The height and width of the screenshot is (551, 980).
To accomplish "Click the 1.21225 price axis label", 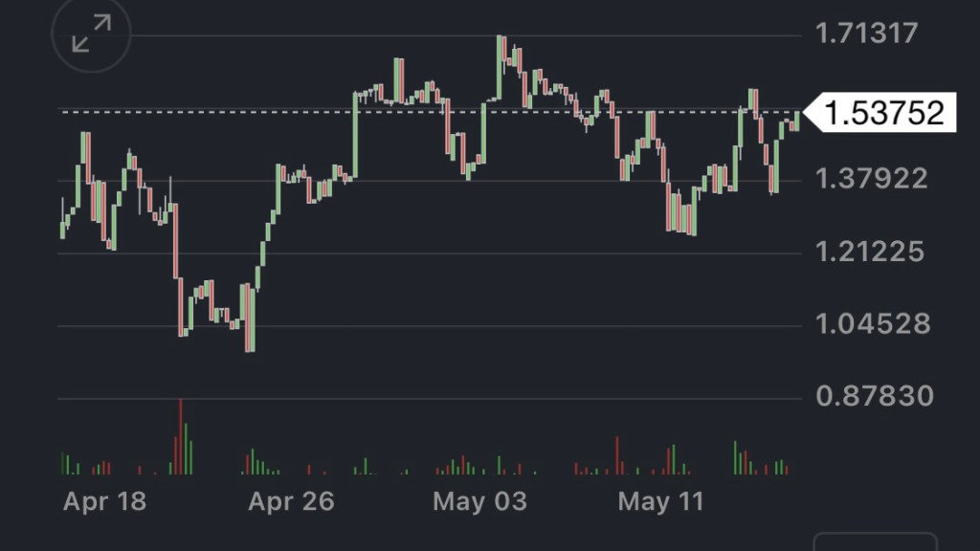I will coord(871,253).
